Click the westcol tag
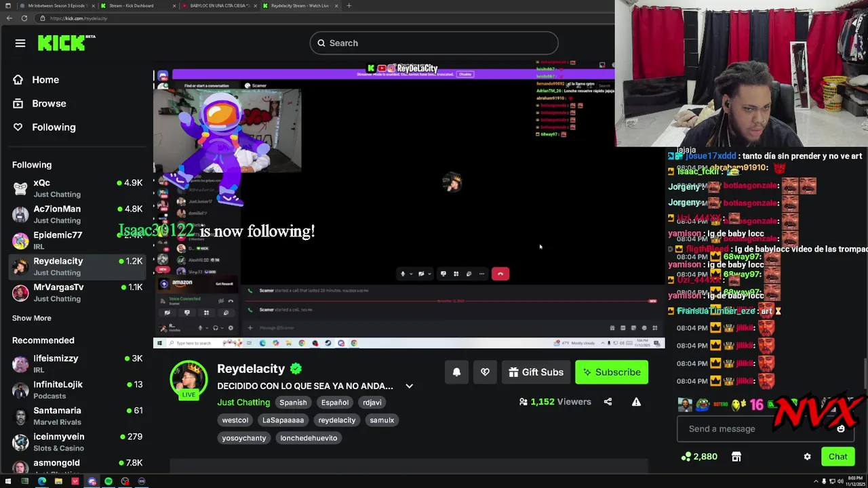This screenshot has height=488, width=868. [235, 420]
